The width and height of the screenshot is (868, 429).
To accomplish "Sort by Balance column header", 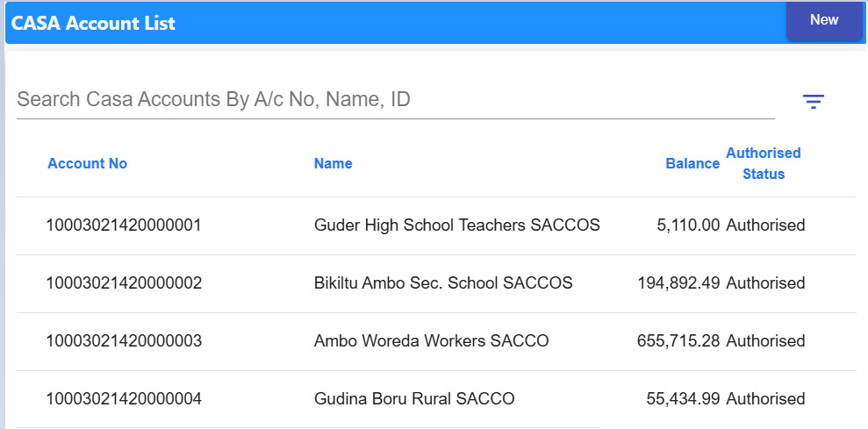I will coord(692,163).
